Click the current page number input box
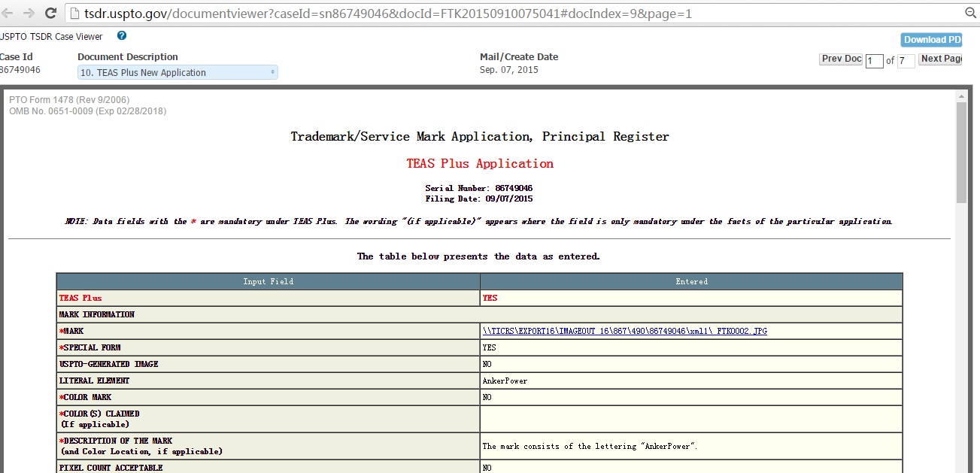This screenshot has height=473, width=980. [874, 61]
